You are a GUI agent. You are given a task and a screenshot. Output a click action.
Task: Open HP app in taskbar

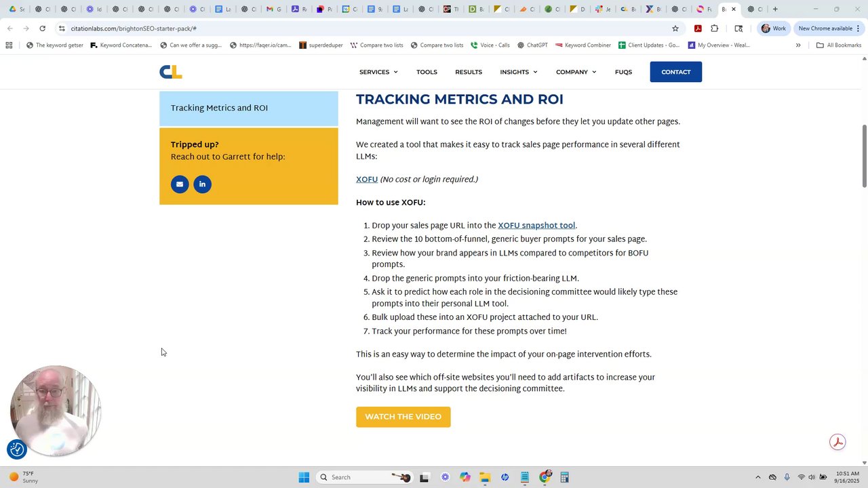[x=505, y=477]
